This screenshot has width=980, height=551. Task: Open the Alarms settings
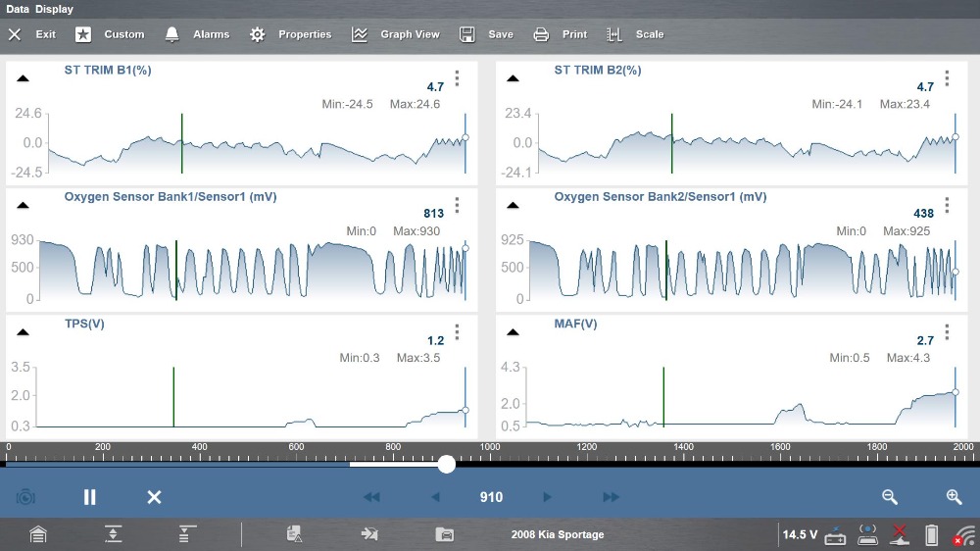tap(197, 34)
